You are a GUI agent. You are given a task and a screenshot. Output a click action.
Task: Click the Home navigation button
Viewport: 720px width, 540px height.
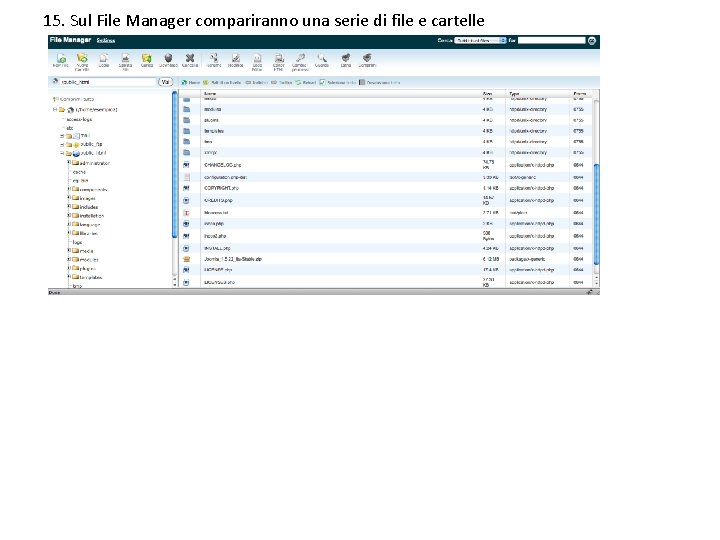pos(191,83)
